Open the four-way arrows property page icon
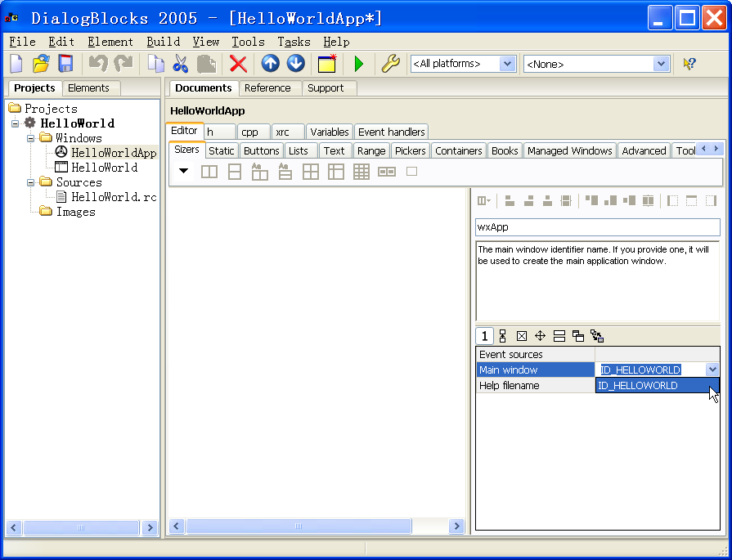Screen dimensions: 732x560 click(x=540, y=336)
